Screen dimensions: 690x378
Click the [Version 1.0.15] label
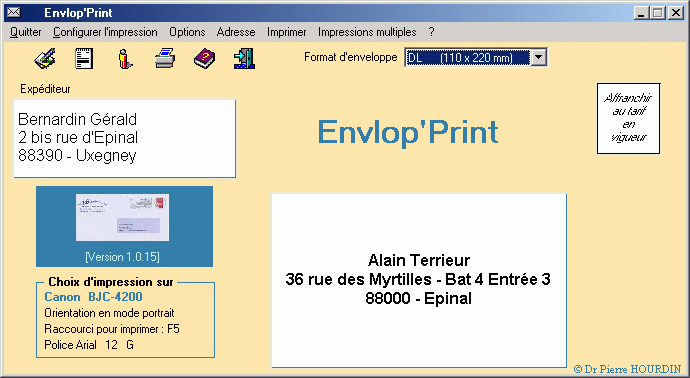[122, 257]
